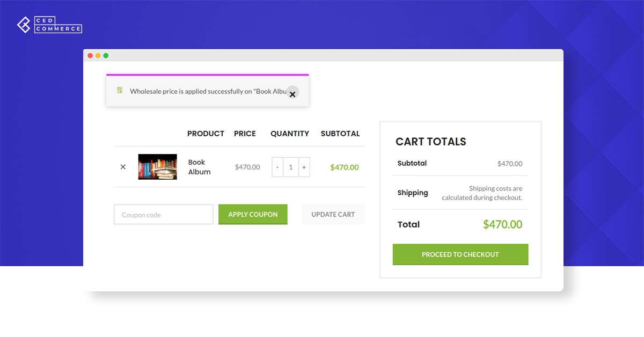Open the Book Album product link
Image resolution: width=644 pixels, height=337 pixels.
tap(199, 167)
